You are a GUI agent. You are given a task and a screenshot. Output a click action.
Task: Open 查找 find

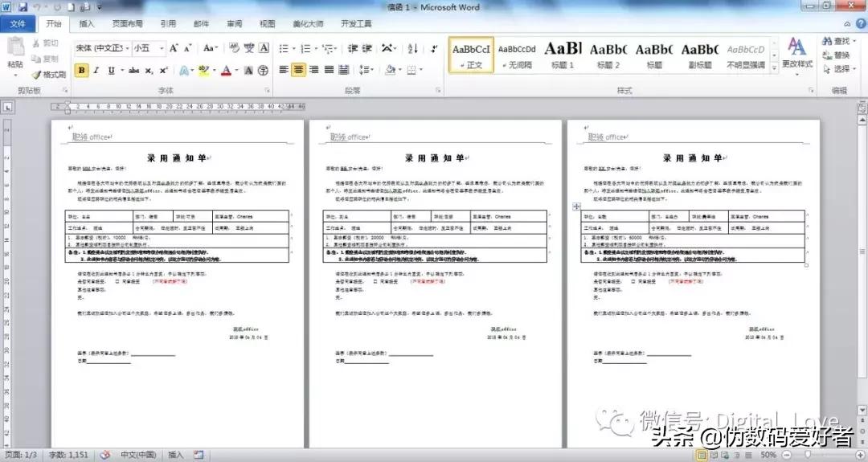click(839, 42)
